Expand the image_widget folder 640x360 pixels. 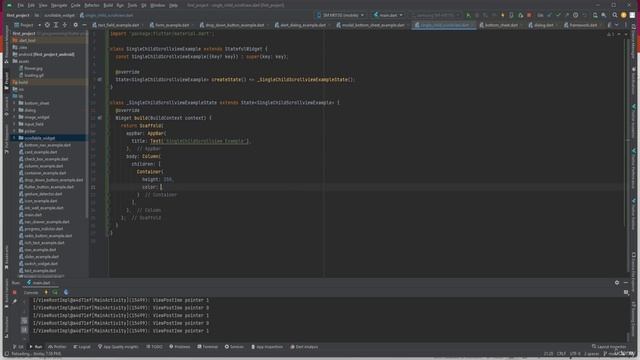tap(15, 117)
